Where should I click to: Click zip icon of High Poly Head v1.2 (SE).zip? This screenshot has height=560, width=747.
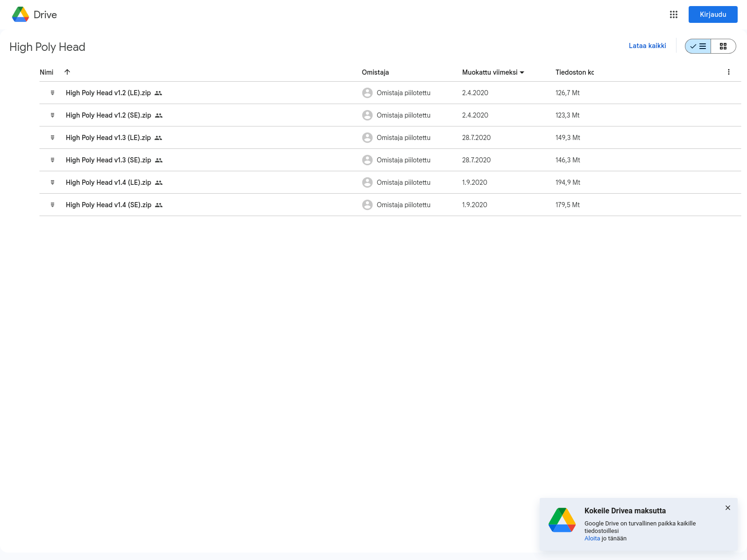coord(53,115)
